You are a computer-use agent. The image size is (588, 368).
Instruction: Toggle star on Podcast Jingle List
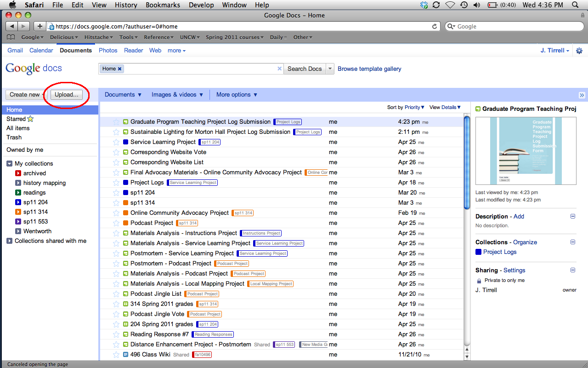[116, 294]
